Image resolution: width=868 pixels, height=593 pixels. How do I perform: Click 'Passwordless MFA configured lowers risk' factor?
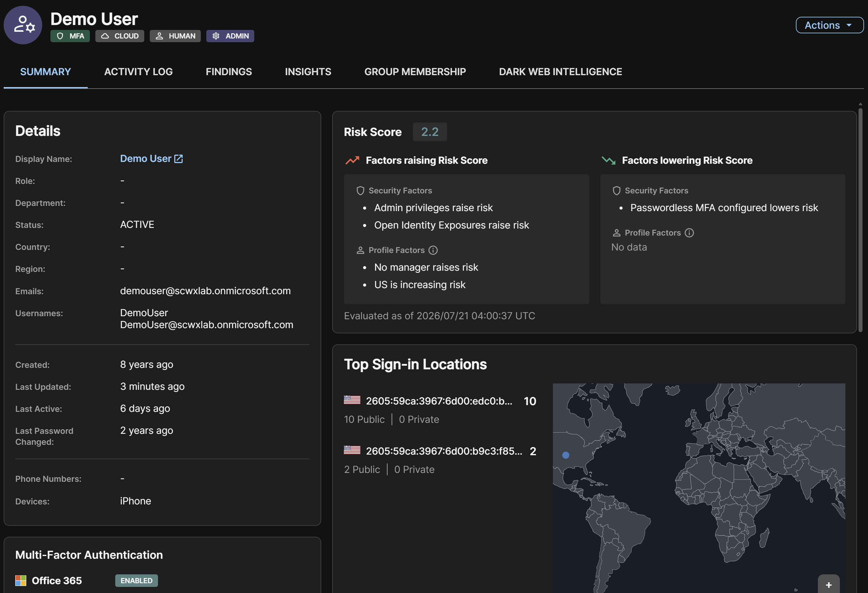724,208
